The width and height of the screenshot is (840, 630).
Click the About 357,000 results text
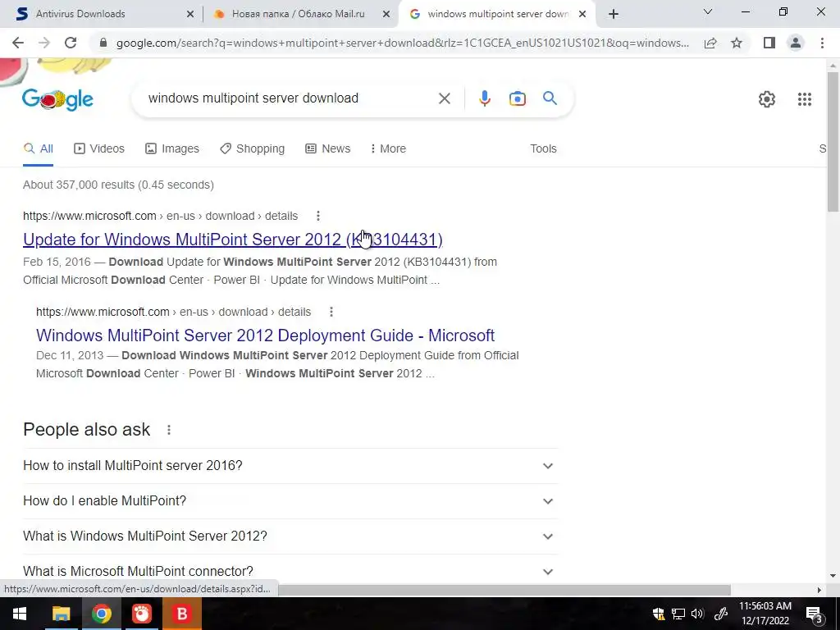pyautogui.click(x=118, y=185)
